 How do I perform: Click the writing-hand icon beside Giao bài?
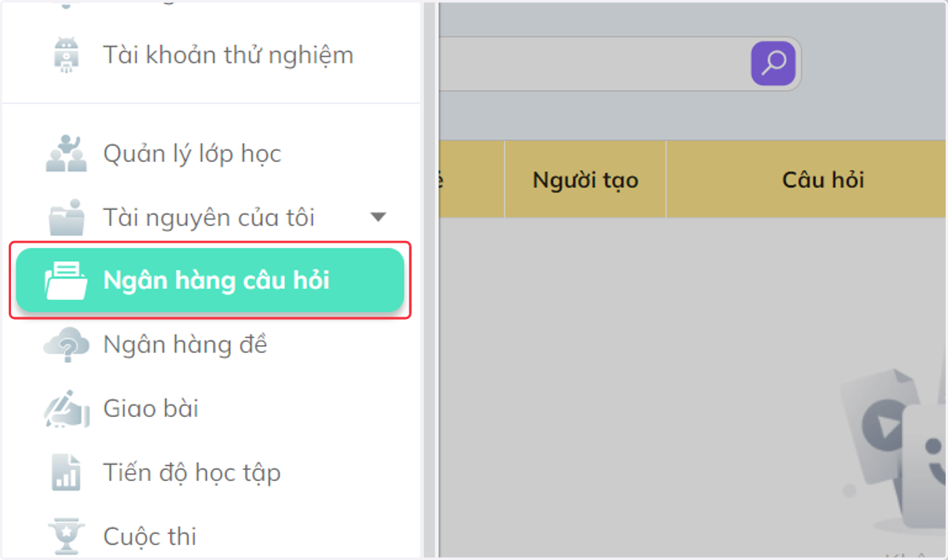(x=66, y=409)
